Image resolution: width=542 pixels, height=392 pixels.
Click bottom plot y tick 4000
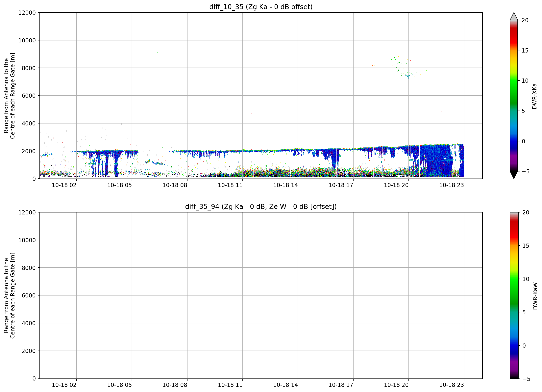[29, 323]
